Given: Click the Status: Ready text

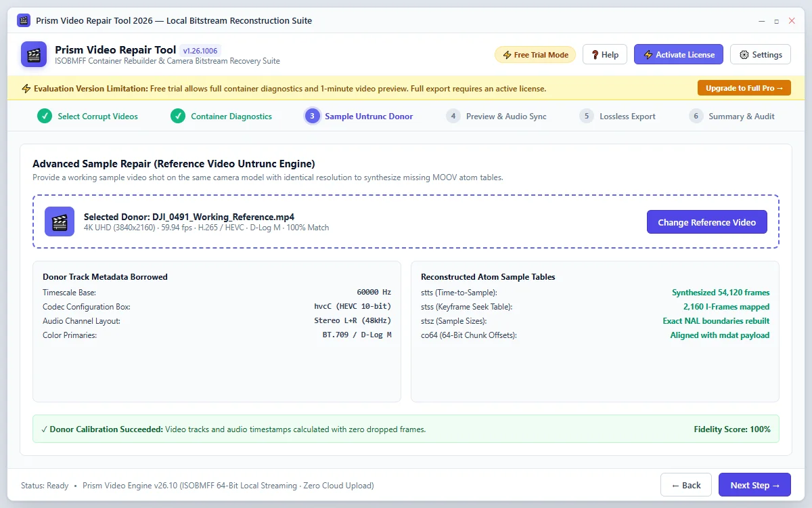Looking at the screenshot, I should tap(45, 486).
